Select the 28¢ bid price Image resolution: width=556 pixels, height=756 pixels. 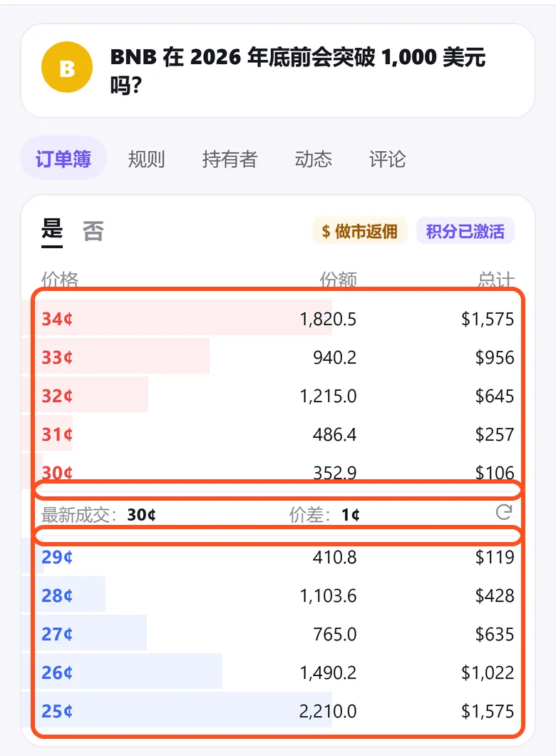(57, 596)
